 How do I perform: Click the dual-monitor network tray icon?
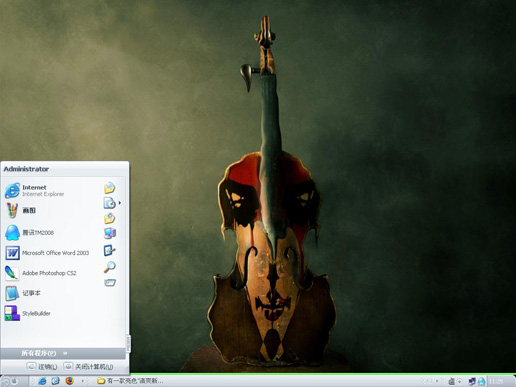pyautogui.click(x=472, y=381)
